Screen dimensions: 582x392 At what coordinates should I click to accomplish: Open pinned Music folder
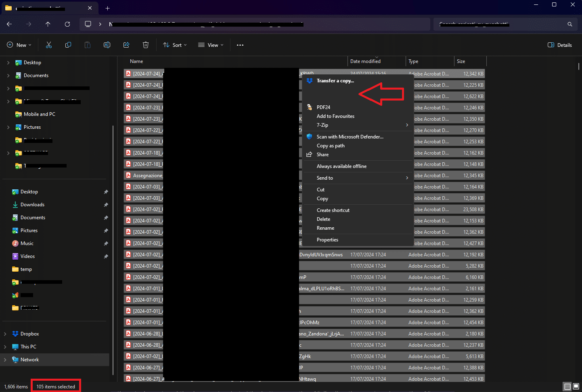(27, 243)
